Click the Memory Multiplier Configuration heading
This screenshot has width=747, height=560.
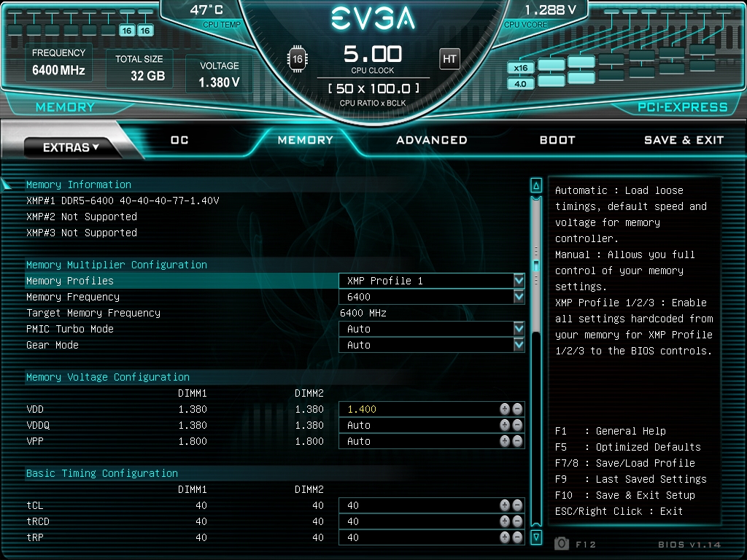pyautogui.click(x=117, y=264)
